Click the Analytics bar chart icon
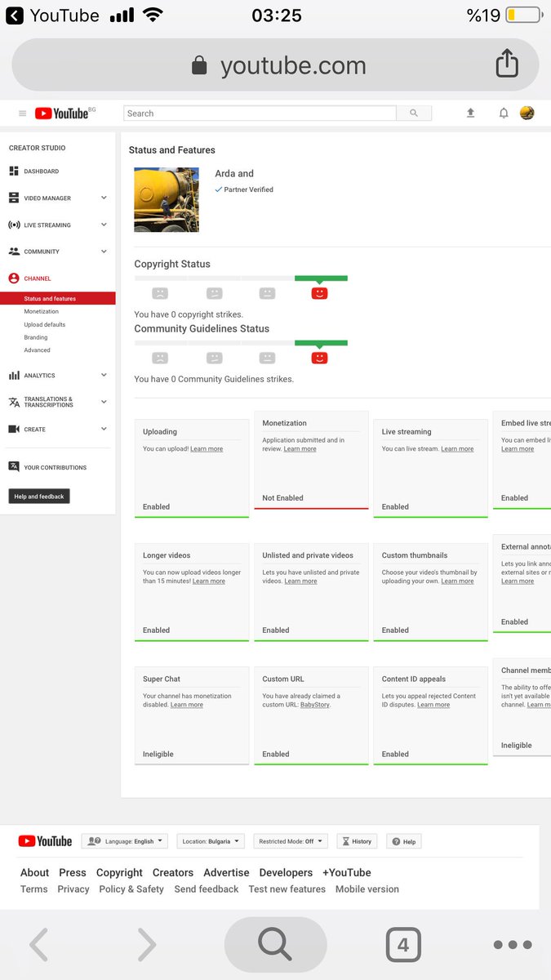 click(x=14, y=376)
